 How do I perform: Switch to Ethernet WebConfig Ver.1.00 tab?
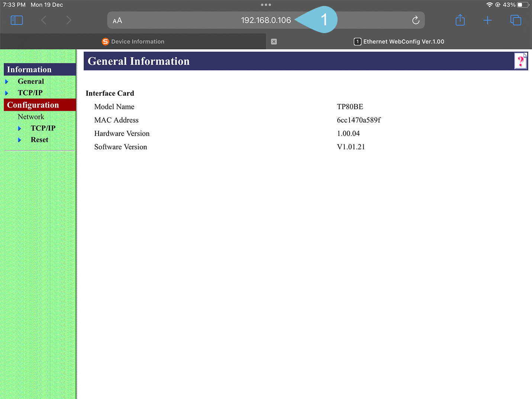tap(399, 42)
